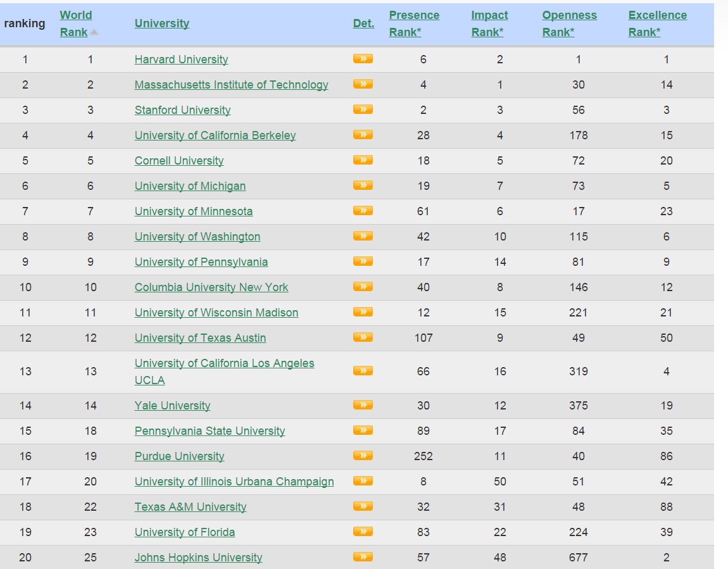Image resolution: width=728 pixels, height=569 pixels.
Task: Sort by Excellence Rank column
Action: tap(658, 23)
